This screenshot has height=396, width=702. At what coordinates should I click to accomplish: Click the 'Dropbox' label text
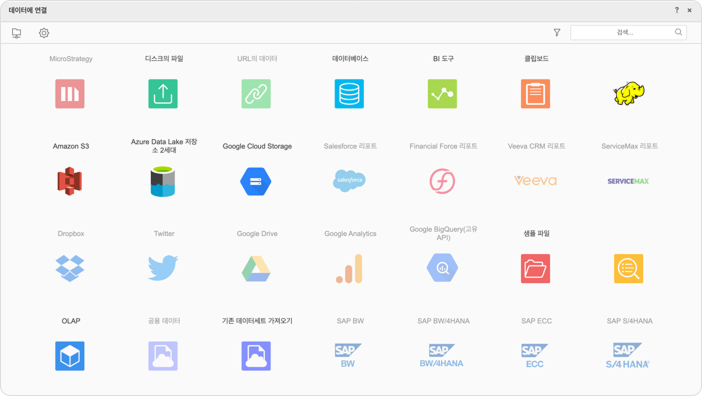point(71,234)
